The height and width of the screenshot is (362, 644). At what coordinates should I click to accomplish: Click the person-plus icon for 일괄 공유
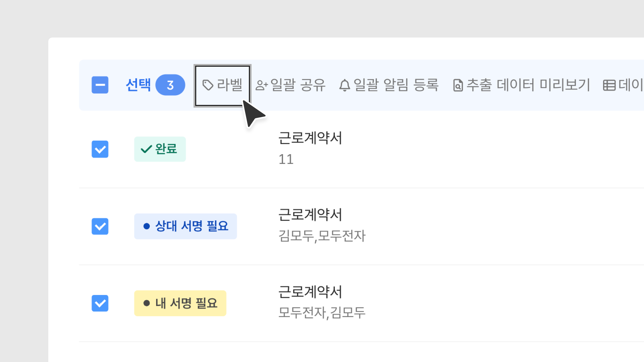[x=261, y=85]
